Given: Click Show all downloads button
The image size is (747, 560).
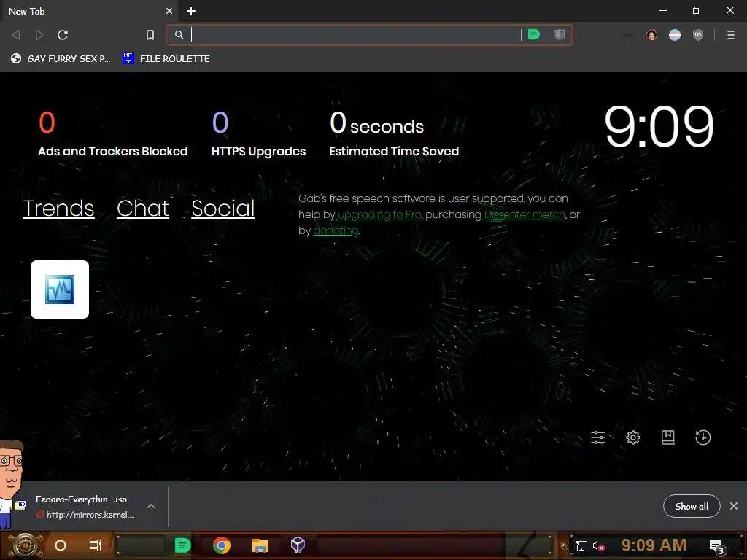Looking at the screenshot, I should click(692, 506).
